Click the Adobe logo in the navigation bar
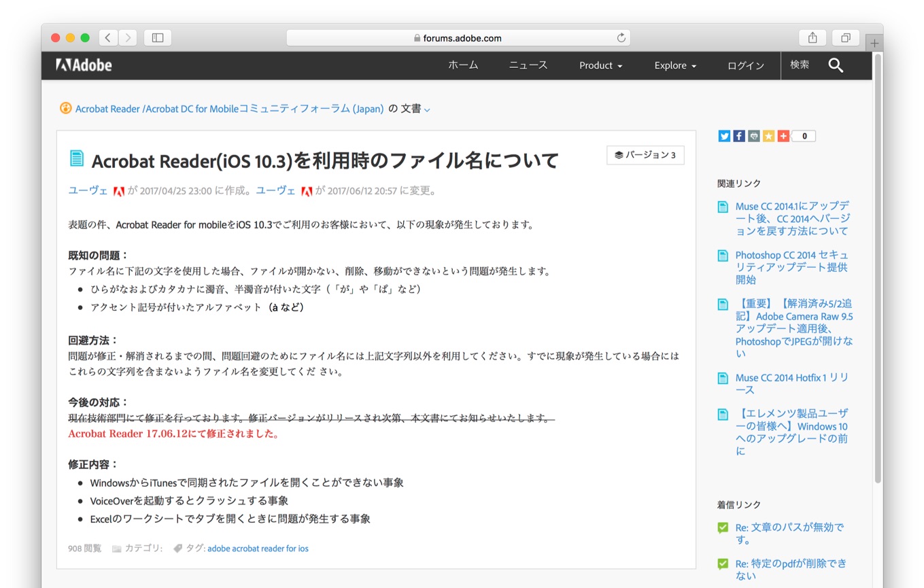This screenshot has height=588, width=924. point(83,65)
